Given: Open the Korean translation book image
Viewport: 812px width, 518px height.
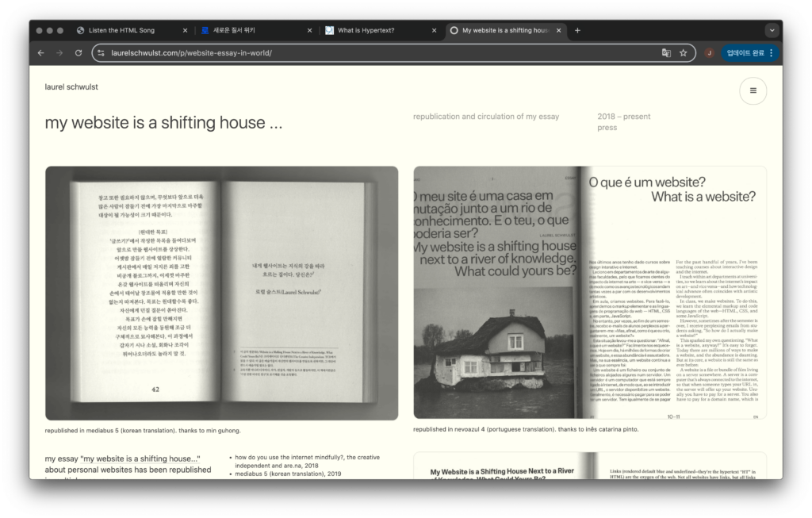Looking at the screenshot, I should click(x=221, y=293).
